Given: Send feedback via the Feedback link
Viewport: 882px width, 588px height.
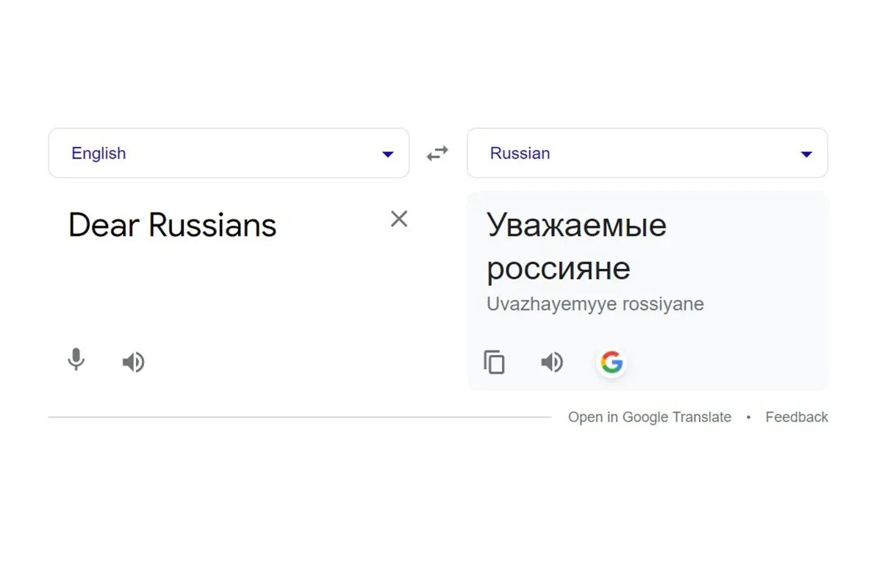Looking at the screenshot, I should (x=796, y=417).
